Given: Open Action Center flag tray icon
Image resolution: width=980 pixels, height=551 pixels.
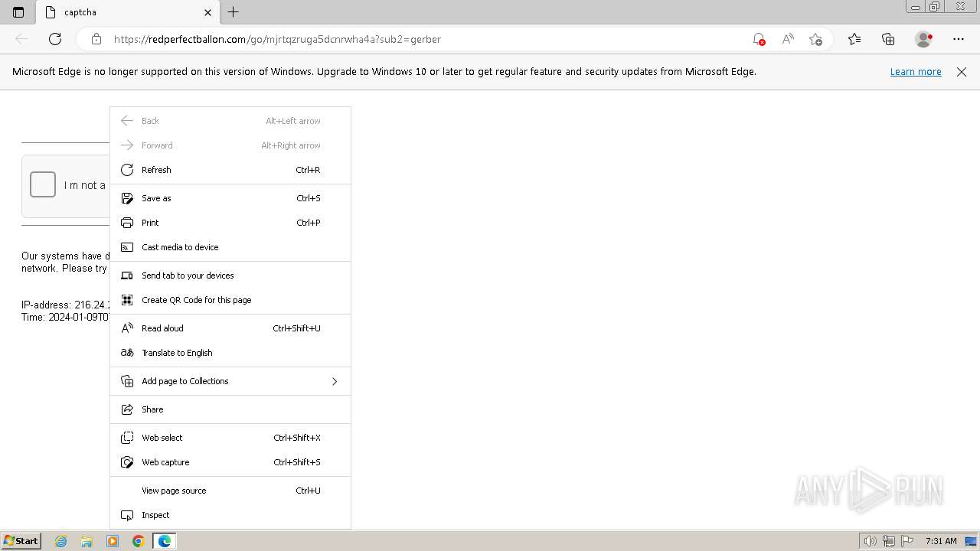Looking at the screenshot, I should [x=906, y=541].
